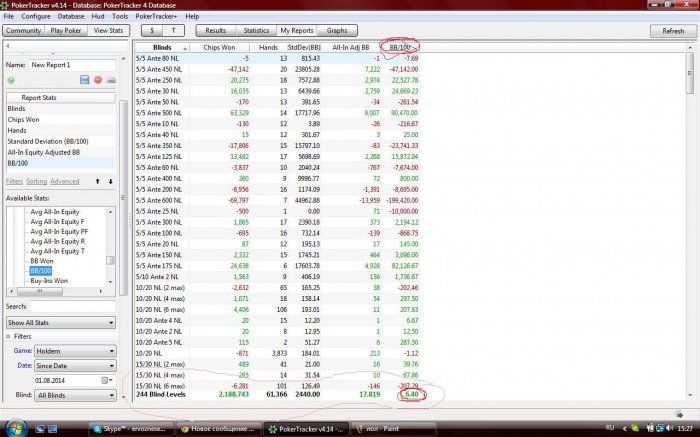Click the Report Stats list header
700x437 pixels.
[x=61, y=97]
